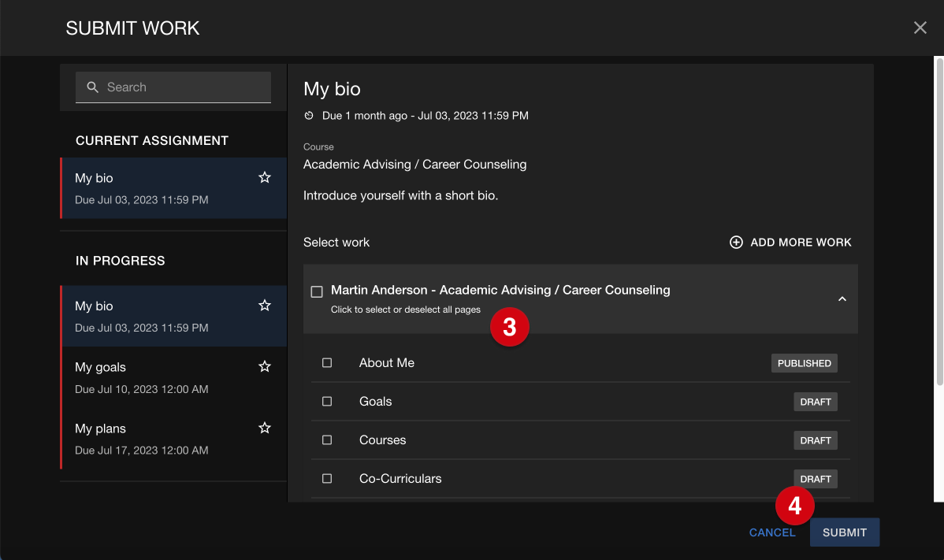
Task: Click the Goals page name
Action: click(375, 401)
